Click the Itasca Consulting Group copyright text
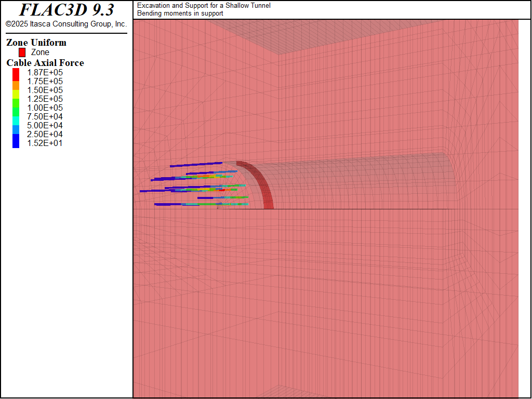532x399 pixels. coord(66,24)
